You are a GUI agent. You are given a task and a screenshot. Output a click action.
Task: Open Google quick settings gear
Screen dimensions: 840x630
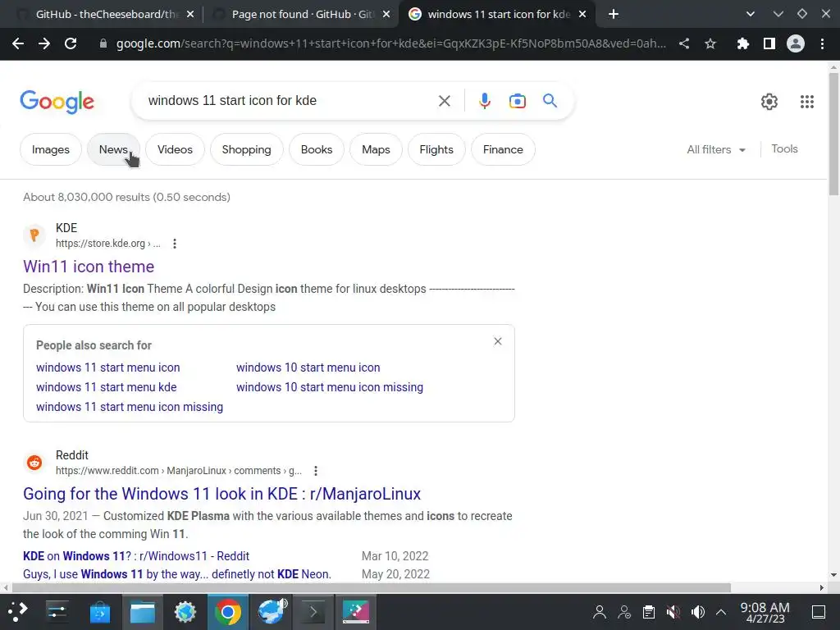coord(769,101)
